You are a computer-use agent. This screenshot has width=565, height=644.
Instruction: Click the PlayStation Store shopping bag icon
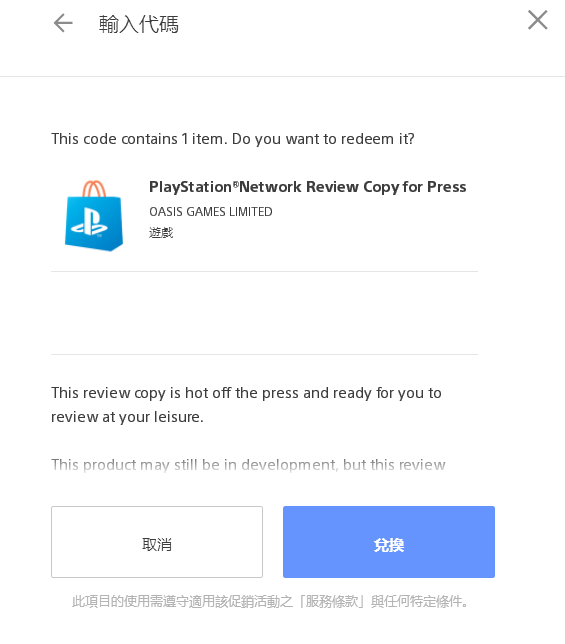pos(94,216)
